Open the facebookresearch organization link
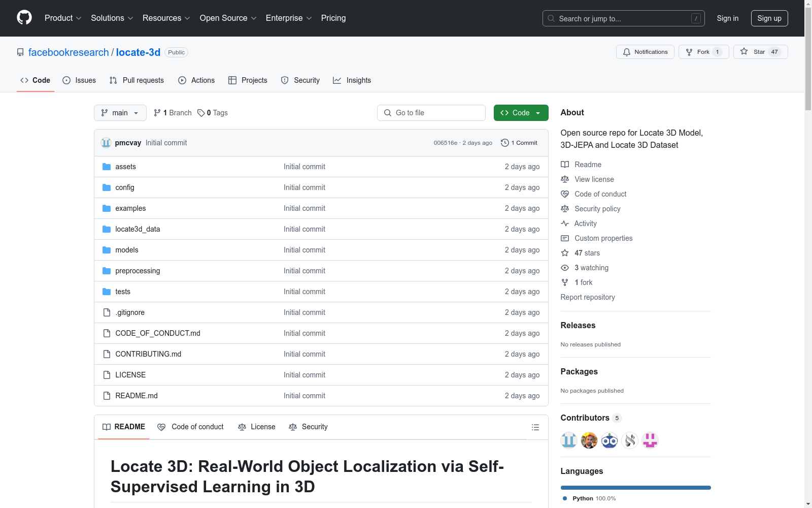812x508 pixels. tap(69, 52)
